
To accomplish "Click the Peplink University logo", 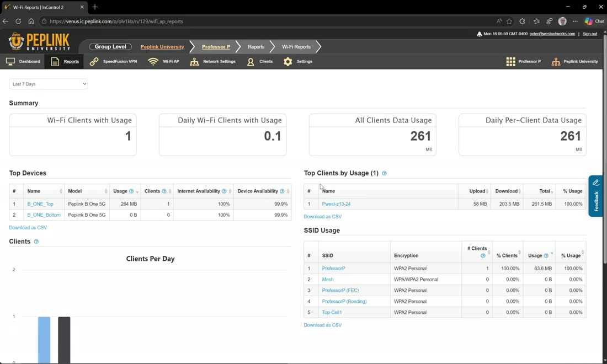I will [x=39, y=41].
